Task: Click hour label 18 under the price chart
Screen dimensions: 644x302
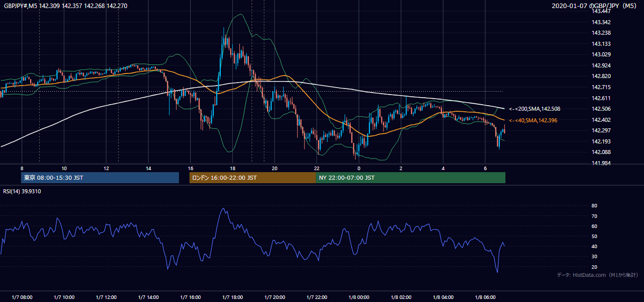Action: 232,168
